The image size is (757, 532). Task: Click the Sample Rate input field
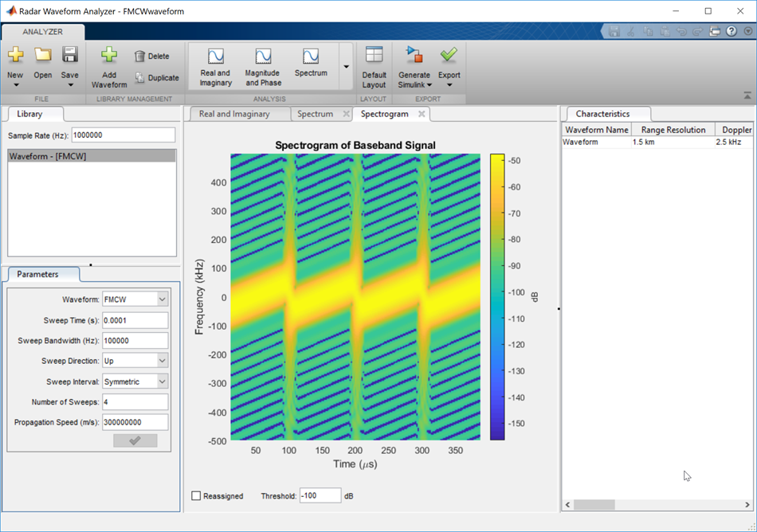pos(123,135)
